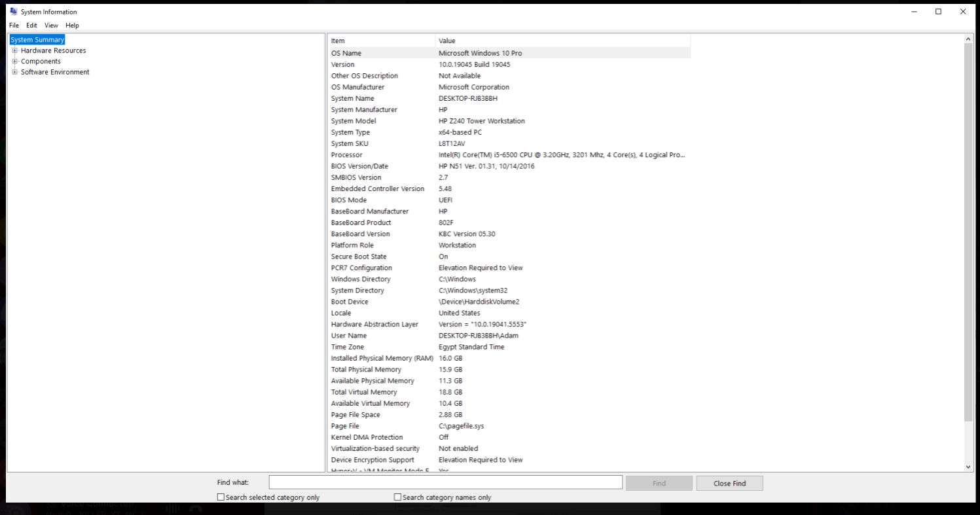This screenshot has width=980, height=515.
Task: Select the Hardware Abstraction Layer row
Action: point(509,324)
